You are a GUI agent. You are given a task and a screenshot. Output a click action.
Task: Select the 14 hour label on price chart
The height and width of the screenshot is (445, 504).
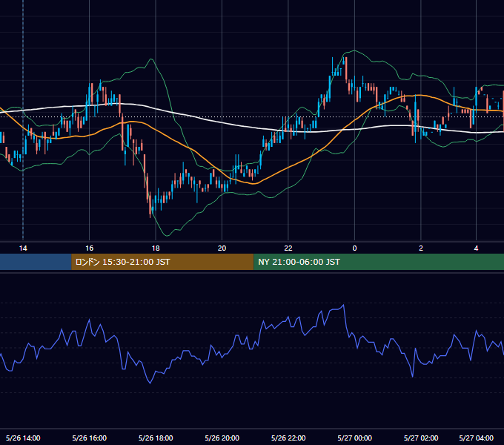(23, 248)
